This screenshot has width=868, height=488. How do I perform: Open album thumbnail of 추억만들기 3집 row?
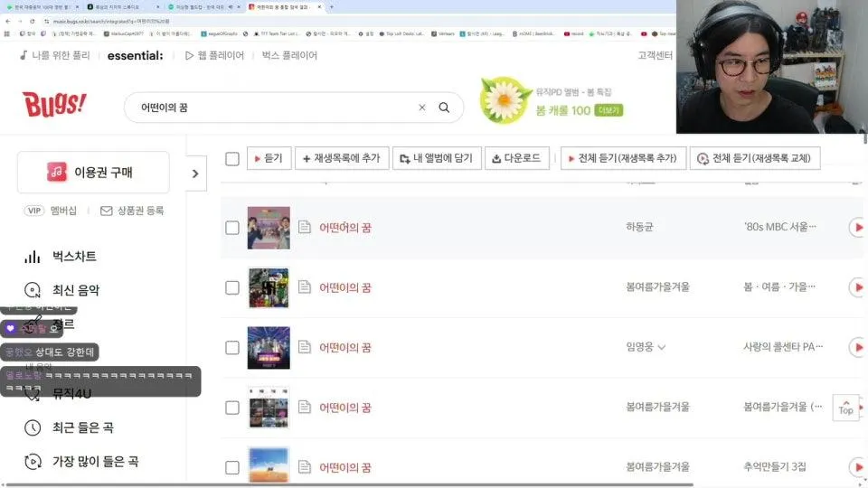click(x=269, y=466)
